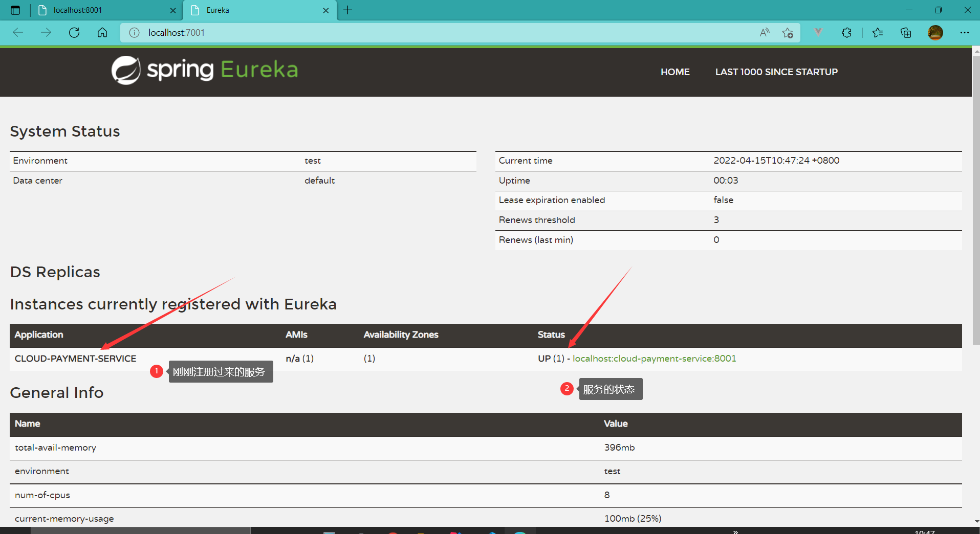Image resolution: width=980 pixels, height=534 pixels.
Task: Click the Data center value default
Action: (x=319, y=181)
